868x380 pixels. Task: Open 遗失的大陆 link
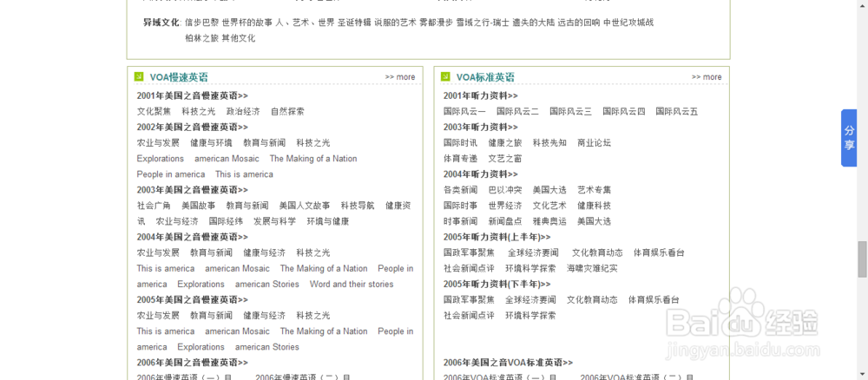(533, 23)
